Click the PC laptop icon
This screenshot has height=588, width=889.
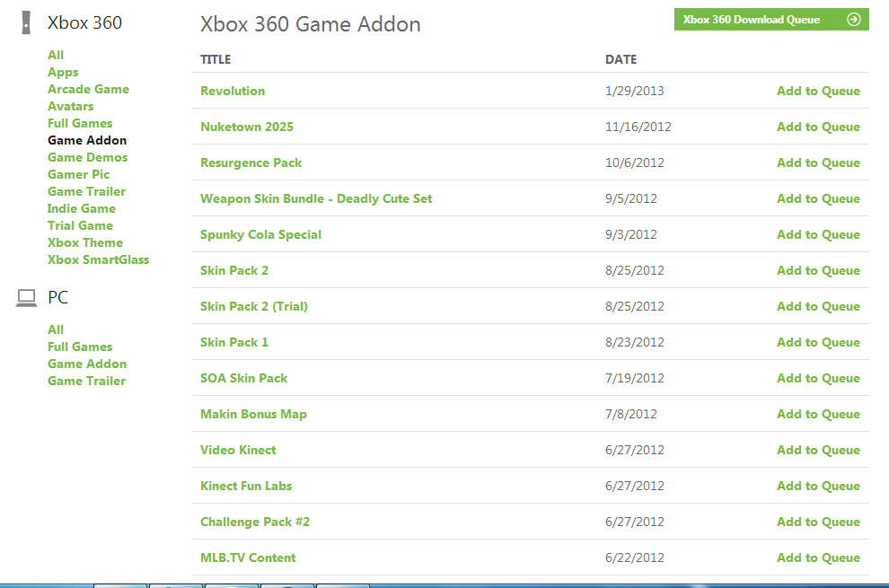[x=26, y=298]
